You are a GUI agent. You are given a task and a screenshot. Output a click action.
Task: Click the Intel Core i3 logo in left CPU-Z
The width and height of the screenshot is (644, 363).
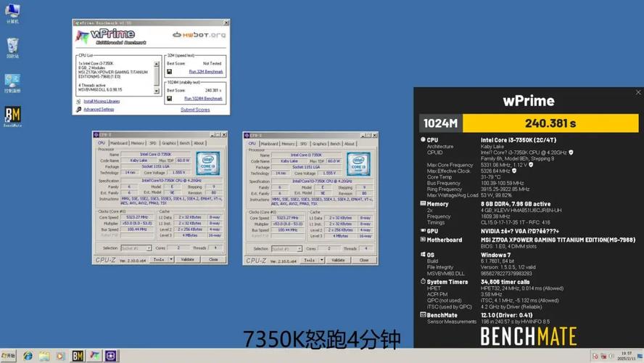coord(208,163)
